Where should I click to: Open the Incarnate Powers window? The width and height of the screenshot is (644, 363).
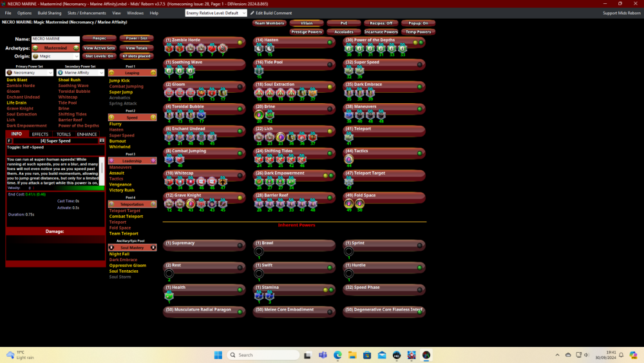381,32
